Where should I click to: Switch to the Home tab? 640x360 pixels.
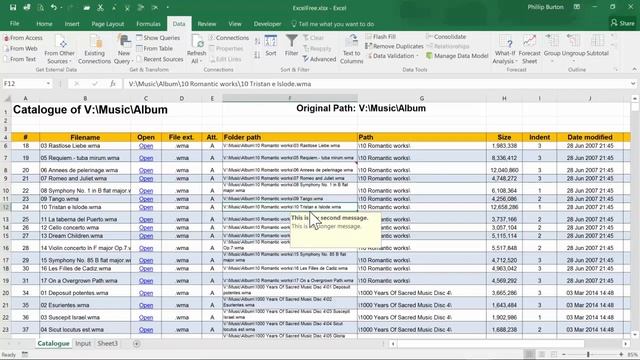pyautogui.click(x=44, y=24)
